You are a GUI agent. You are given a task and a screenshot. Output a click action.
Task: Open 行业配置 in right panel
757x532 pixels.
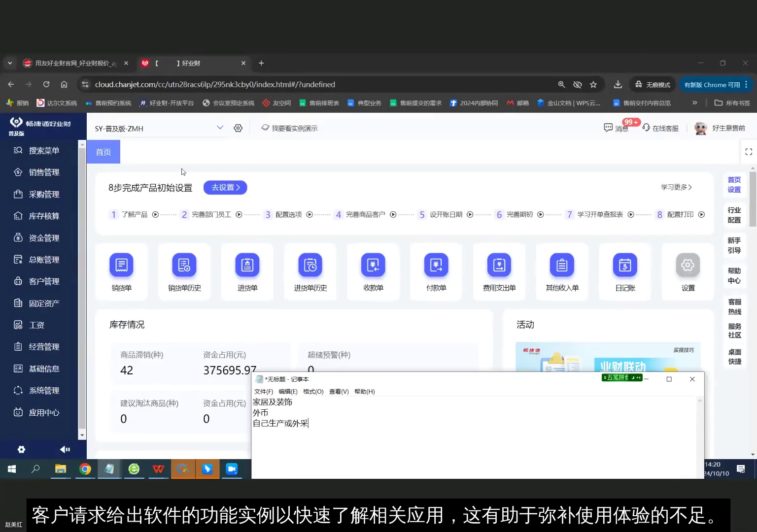[734, 215]
